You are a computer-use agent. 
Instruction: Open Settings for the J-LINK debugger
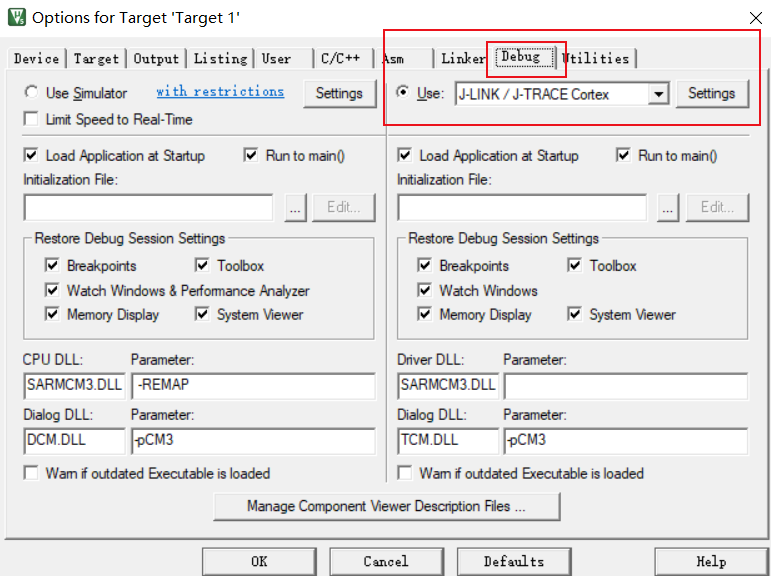[712, 93]
